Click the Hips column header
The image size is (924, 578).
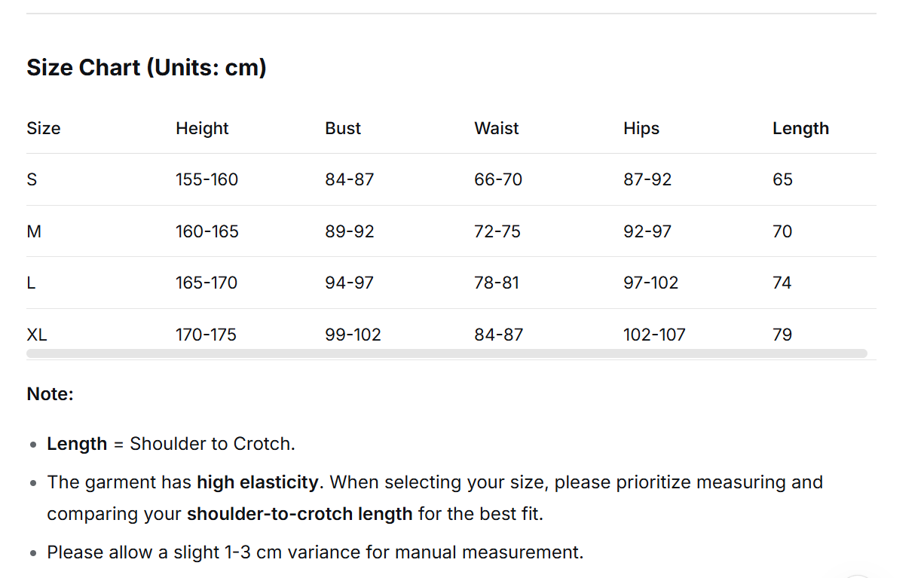tap(641, 128)
